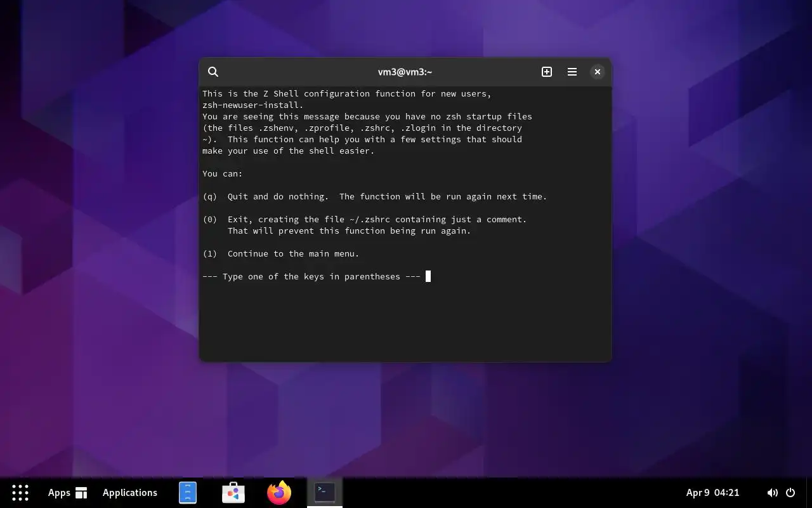Select '(q) Quit and do nothing' line
This screenshot has width=812, height=508.
pyautogui.click(x=375, y=196)
